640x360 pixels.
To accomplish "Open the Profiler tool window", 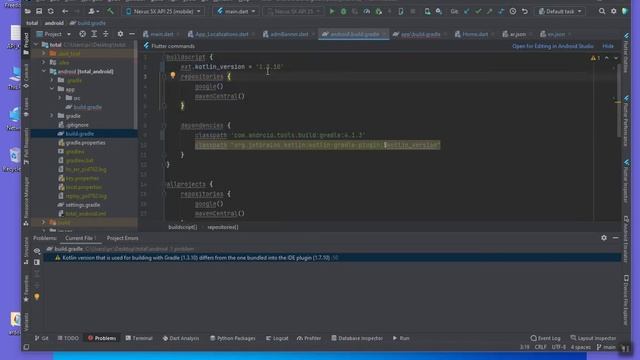I will [x=309, y=338].
